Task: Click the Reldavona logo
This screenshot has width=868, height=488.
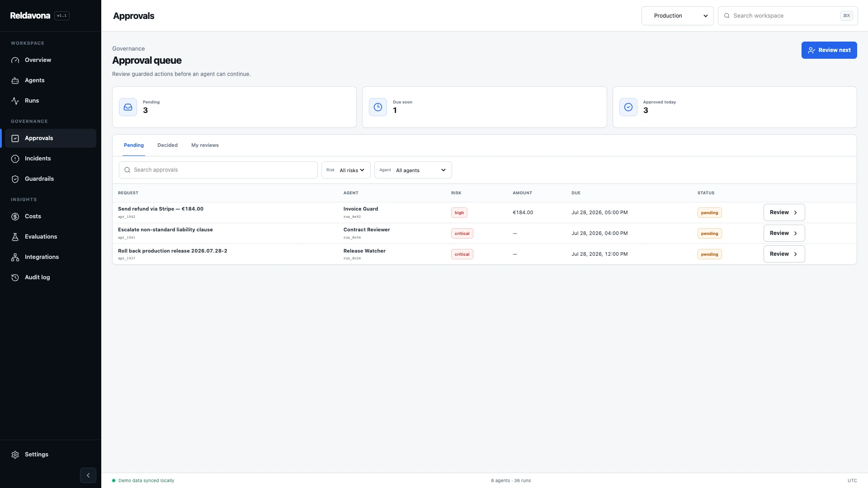Action: coord(30,16)
